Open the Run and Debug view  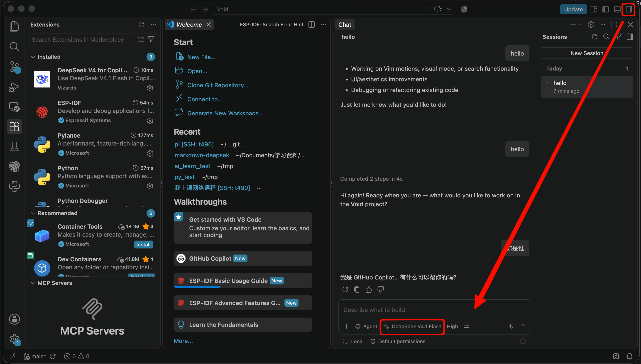pos(14,87)
